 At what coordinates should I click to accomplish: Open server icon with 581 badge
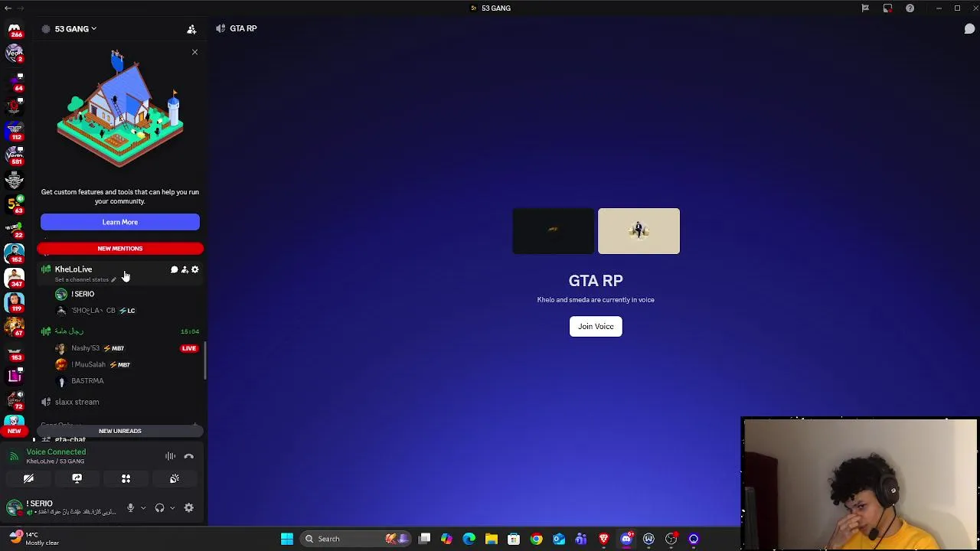14,155
